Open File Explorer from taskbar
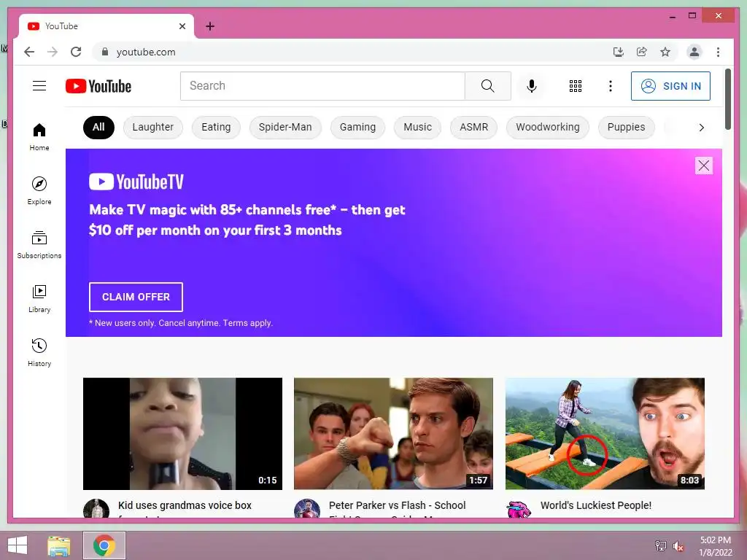The width and height of the screenshot is (747, 560). tap(59, 545)
